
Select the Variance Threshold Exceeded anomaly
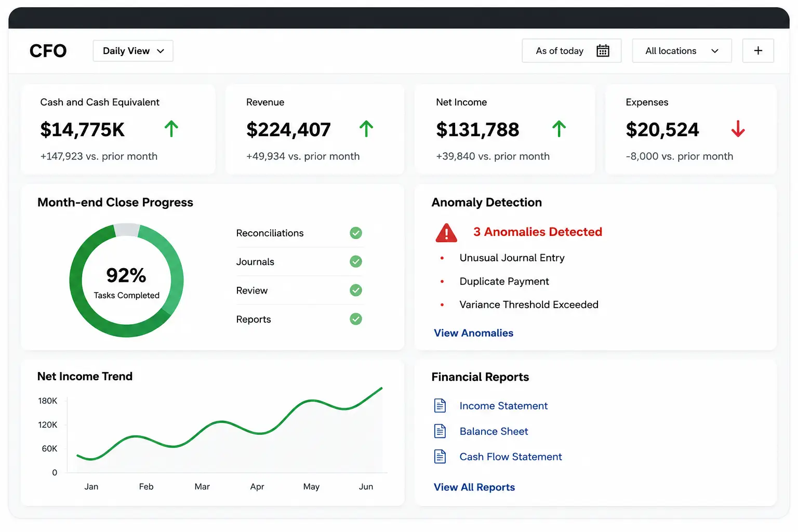coord(529,304)
